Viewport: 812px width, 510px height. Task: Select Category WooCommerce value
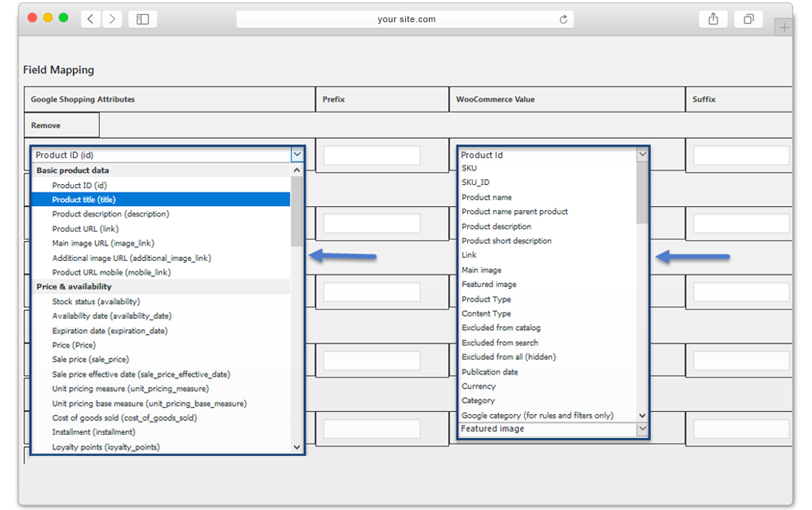[x=478, y=401]
